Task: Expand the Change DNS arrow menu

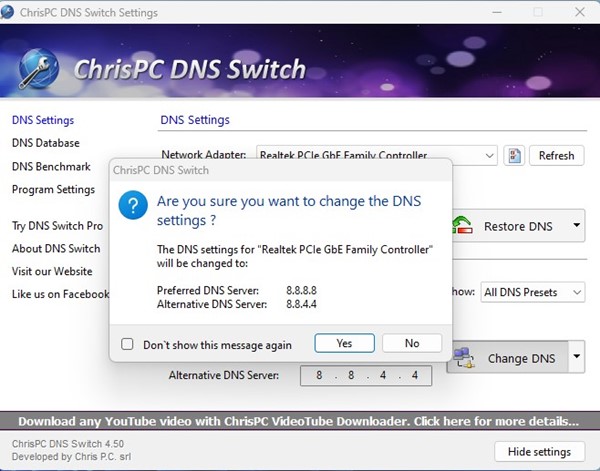Action: pyautogui.click(x=576, y=355)
